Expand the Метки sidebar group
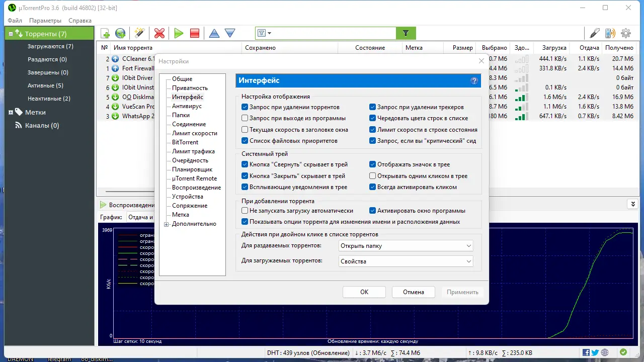Image resolution: width=644 pixels, height=362 pixels. [11, 113]
